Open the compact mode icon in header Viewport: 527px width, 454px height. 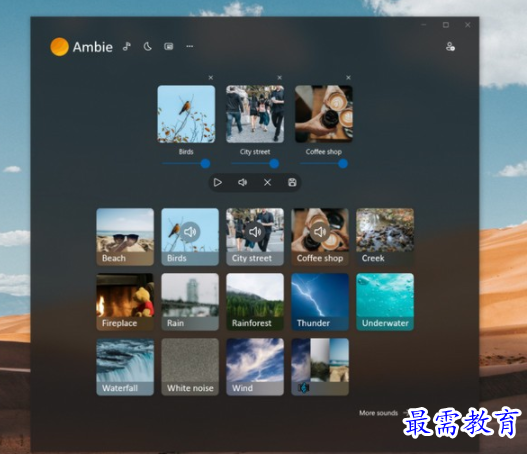(x=169, y=47)
